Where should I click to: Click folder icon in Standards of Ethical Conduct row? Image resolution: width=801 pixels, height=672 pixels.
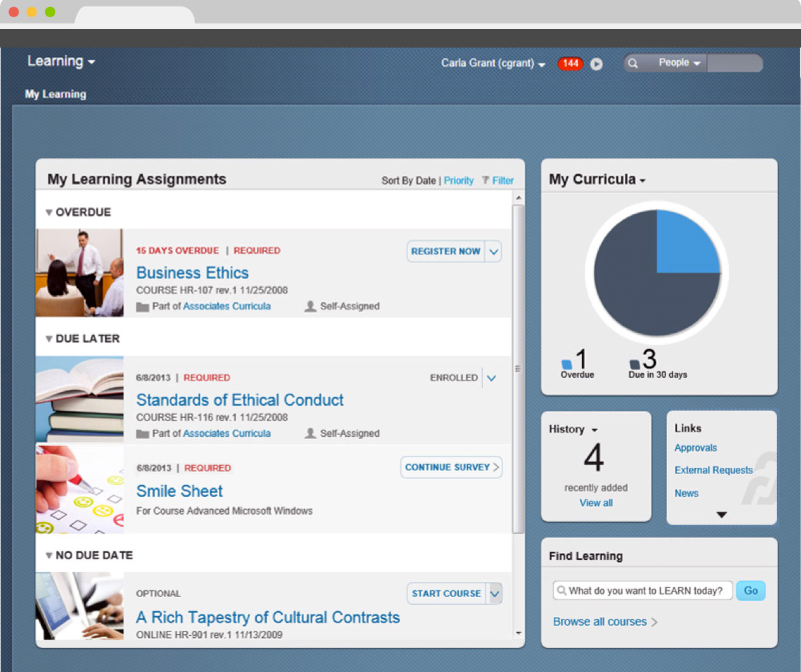tap(143, 434)
